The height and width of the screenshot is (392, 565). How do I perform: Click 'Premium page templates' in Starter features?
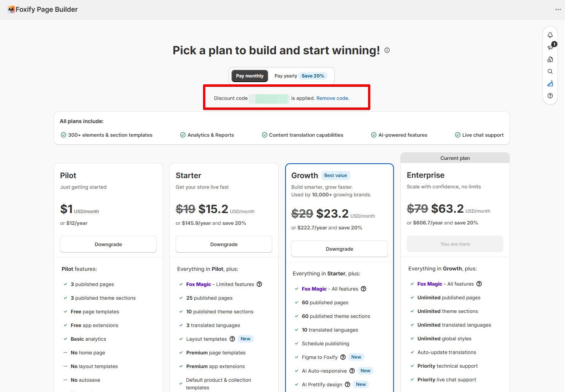pos(216,352)
